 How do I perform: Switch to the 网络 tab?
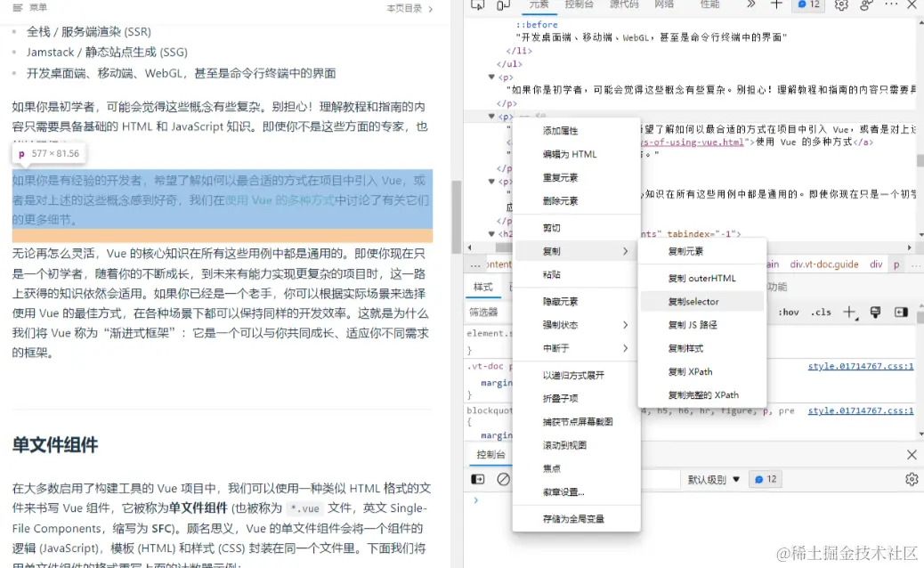click(x=663, y=4)
